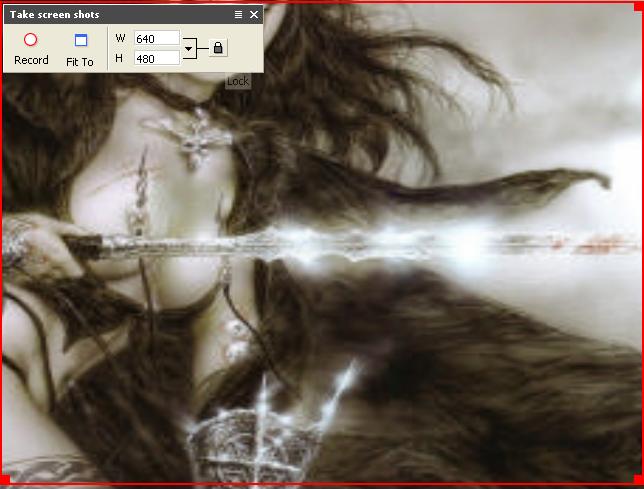Screen dimensions: 644x489
Task: Open the panel options menu icon
Action: pyautogui.click(x=238, y=15)
